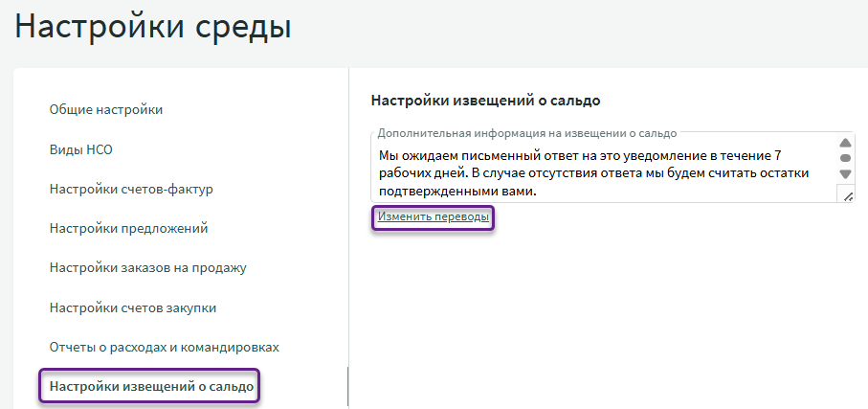
Task: Open Настройки предложений settings
Action: coord(128,228)
